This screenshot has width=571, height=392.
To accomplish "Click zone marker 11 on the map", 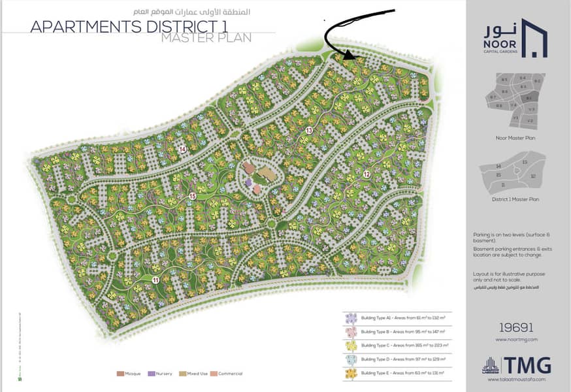I will (156, 280).
